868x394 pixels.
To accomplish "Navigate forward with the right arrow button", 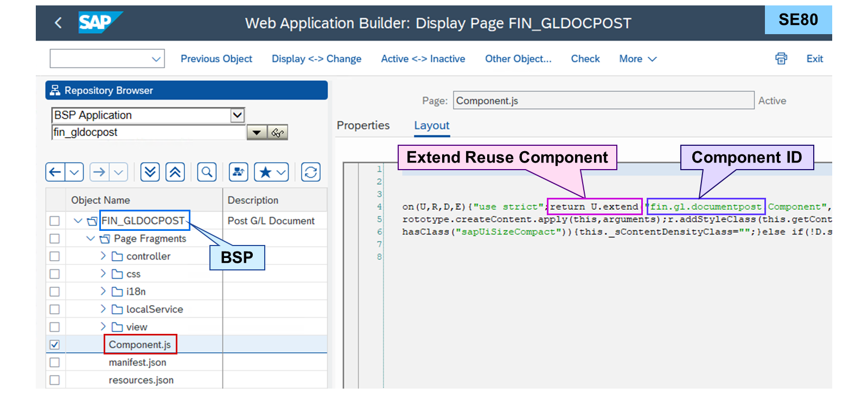I will (99, 172).
